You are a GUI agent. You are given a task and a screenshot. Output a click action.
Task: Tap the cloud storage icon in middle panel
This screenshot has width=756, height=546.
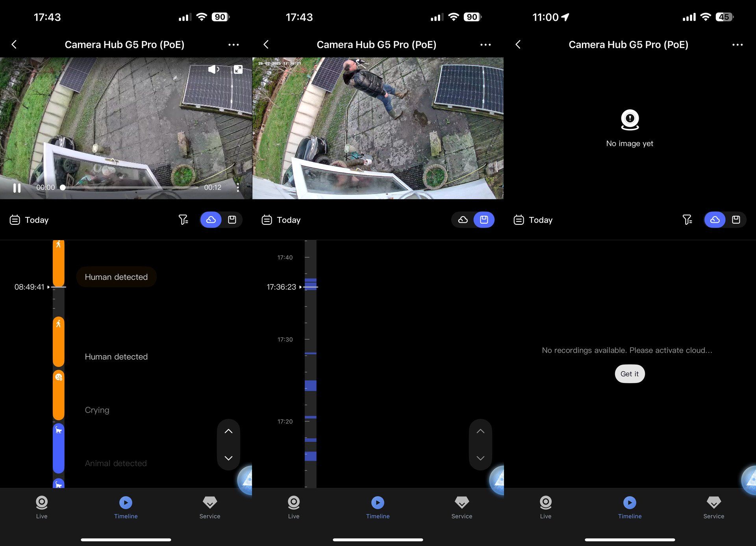click(x=463, y=220)
